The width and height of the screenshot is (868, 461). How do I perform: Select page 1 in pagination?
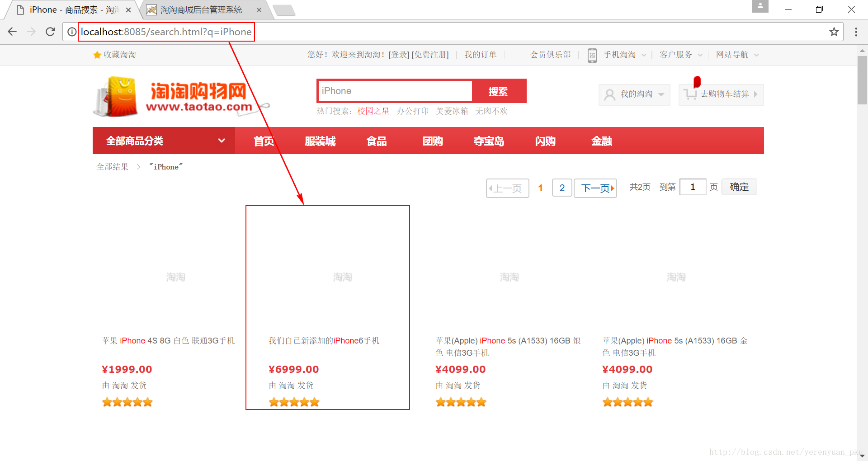click(x=540, y=188)
